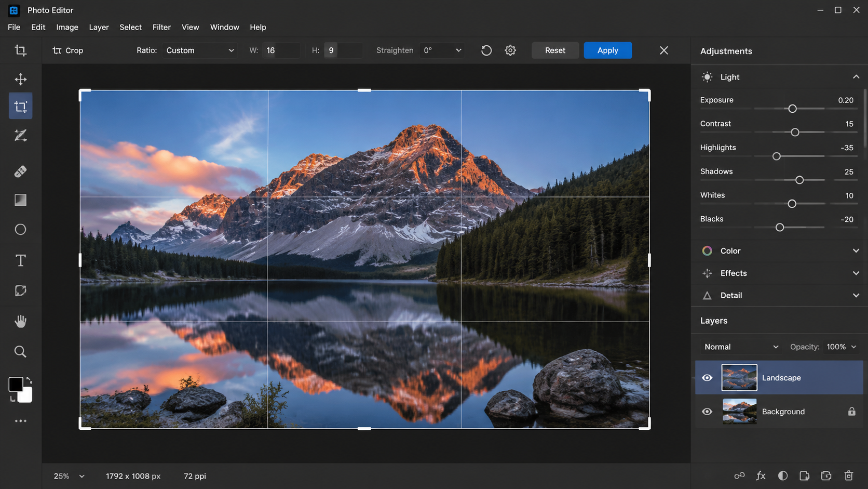Screen dimensions: 868x489
Task: Open the 25% zoom level dropdown
Action: pos(69,476)
